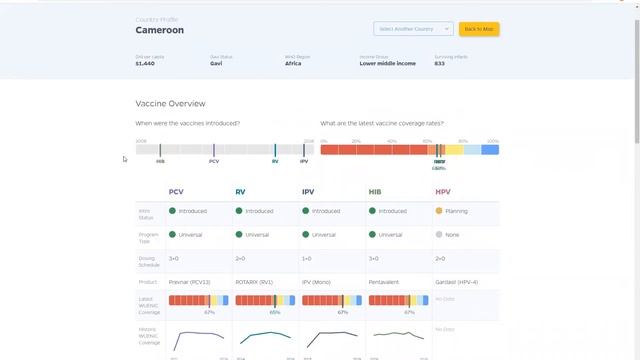This screenshot has height=360, width=640.
Task: Click the HIB latest WUENIC coverage bar
Action: (398, 300)
